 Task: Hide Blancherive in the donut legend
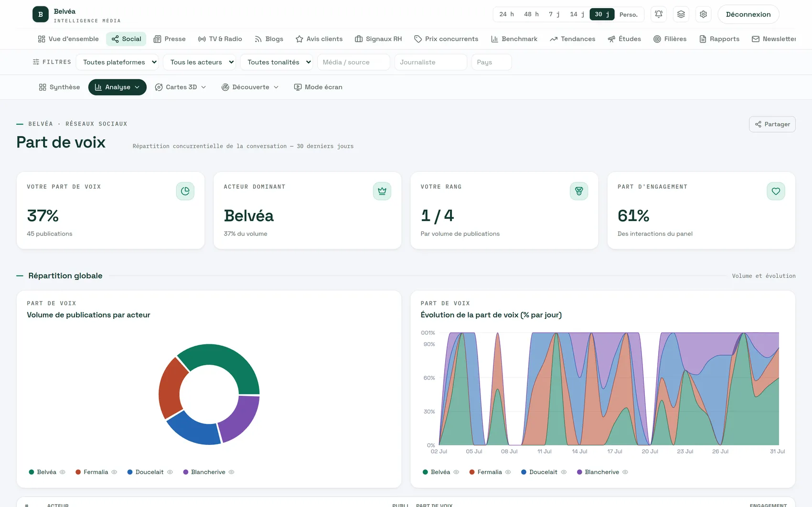[x=232, y=472]
